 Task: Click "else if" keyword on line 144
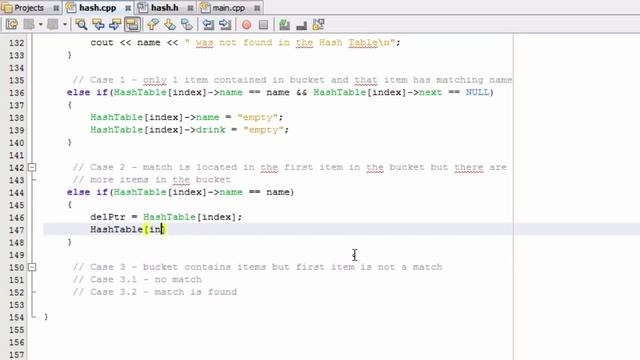87,192
